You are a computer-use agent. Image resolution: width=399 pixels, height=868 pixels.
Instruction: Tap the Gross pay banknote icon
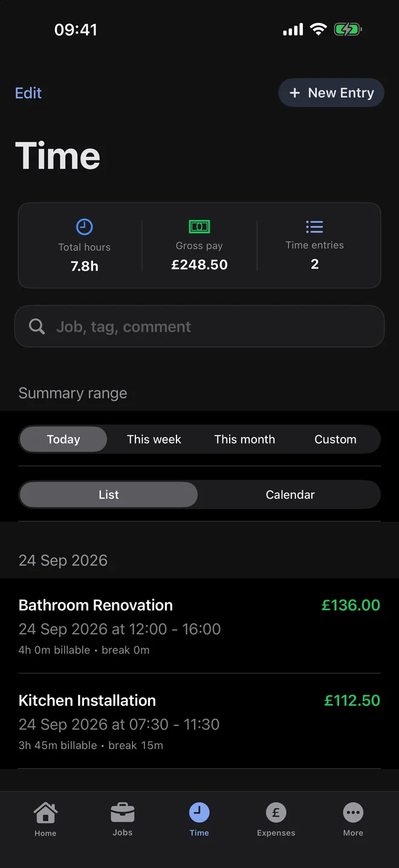click(x=199, y=226)
